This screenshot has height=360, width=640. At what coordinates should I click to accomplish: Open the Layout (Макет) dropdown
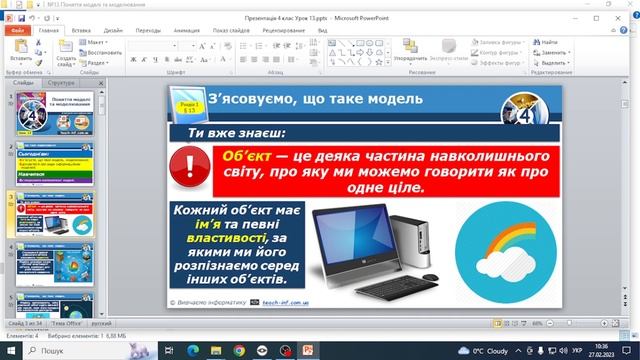pyautogui.click(x=94, y=42)
